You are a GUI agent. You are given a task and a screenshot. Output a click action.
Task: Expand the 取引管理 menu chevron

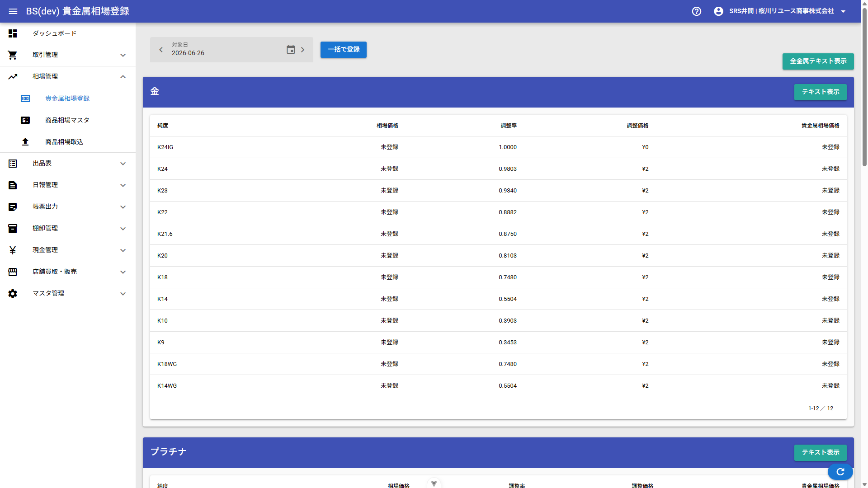point(123,55)
